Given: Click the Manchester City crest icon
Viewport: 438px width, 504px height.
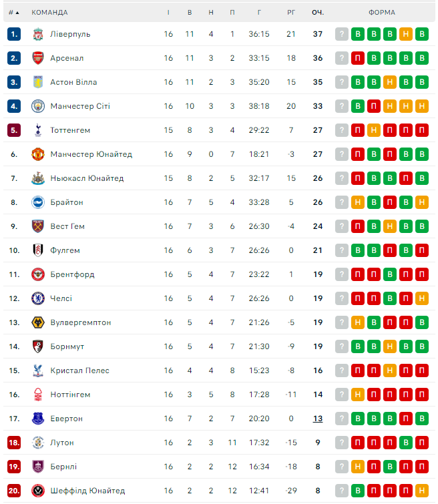Looking at the screenshot, I should click(37, 106).
